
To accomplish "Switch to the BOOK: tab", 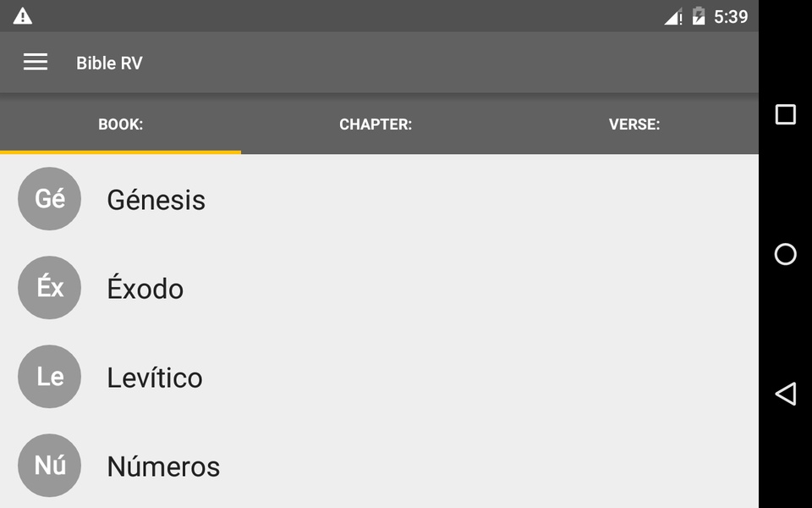I will point(121,124).
